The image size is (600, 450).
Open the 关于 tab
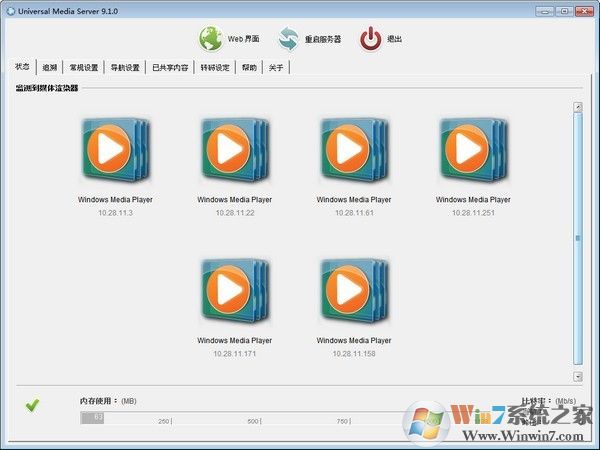[x=276, y=68]
